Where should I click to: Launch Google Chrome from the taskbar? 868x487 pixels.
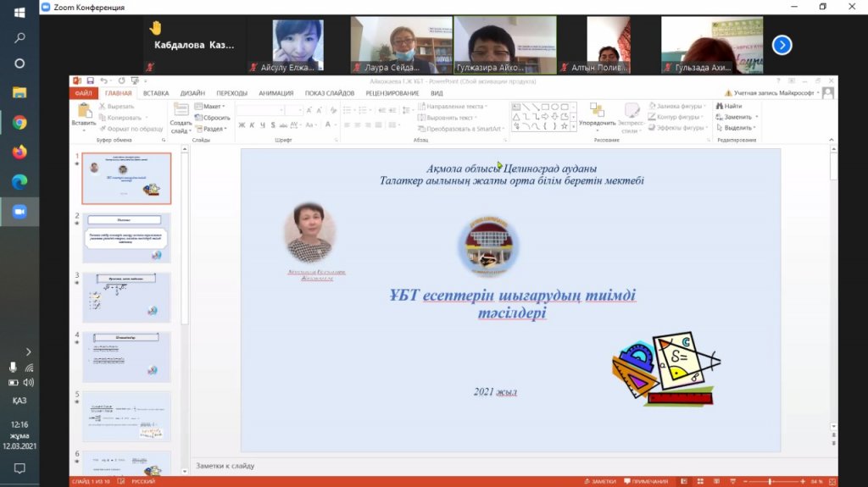[19, 123]
